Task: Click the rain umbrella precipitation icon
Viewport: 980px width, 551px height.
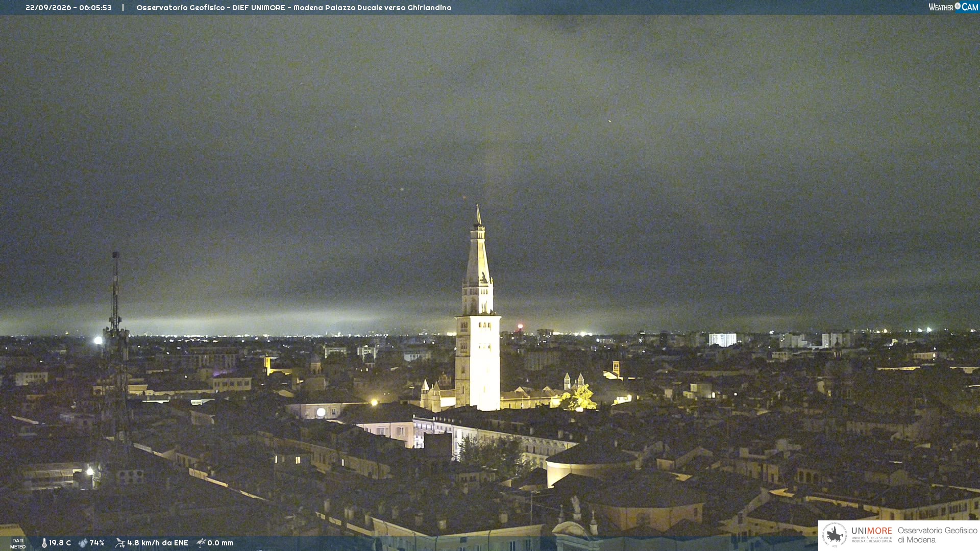Action: 201,543
